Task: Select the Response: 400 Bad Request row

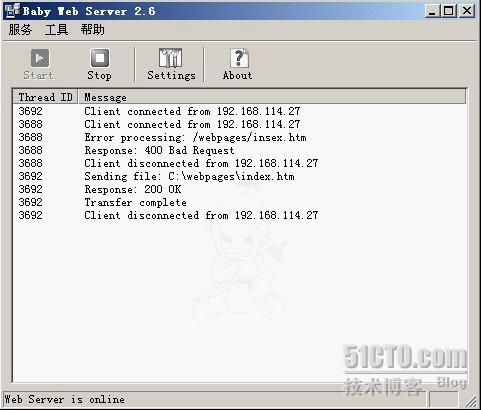Action: [x=239, y=150]
